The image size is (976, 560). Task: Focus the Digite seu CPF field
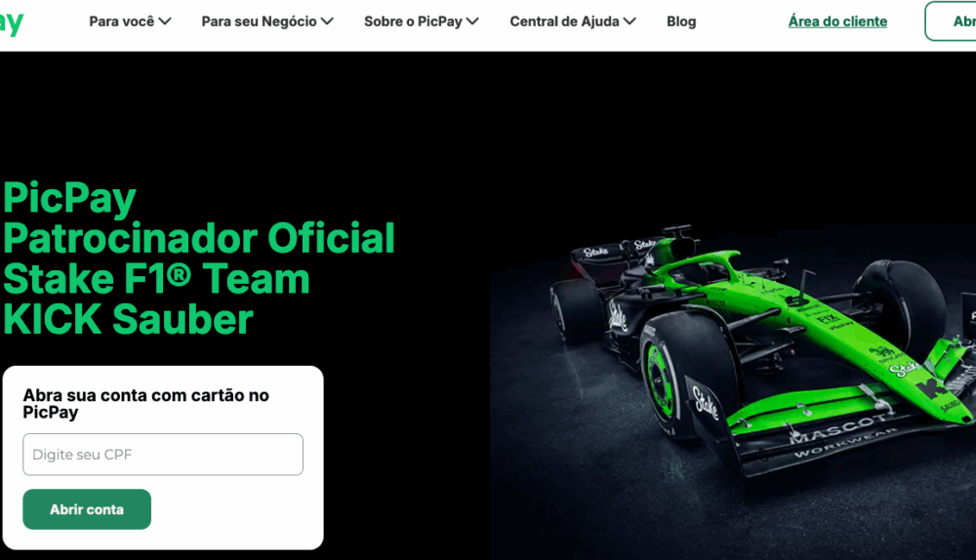coord(163,455)
